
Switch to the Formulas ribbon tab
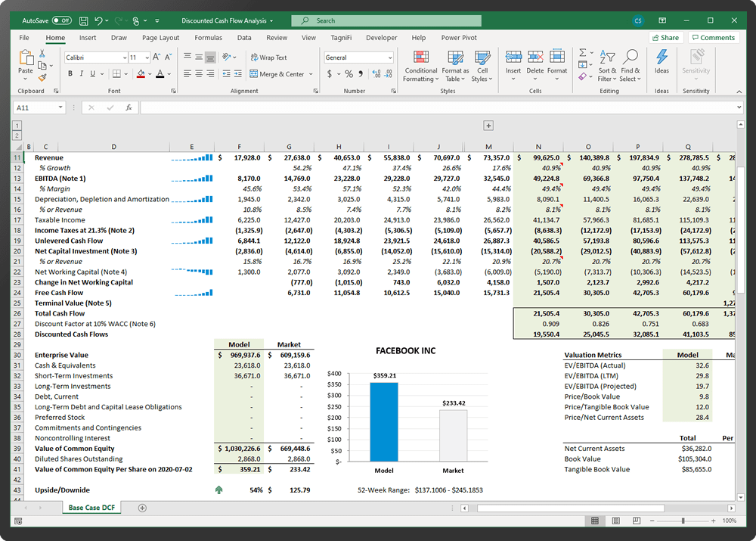(209, 38)
